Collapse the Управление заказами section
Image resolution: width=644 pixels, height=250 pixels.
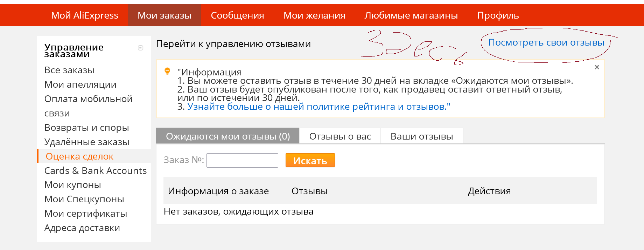[141, 48]
